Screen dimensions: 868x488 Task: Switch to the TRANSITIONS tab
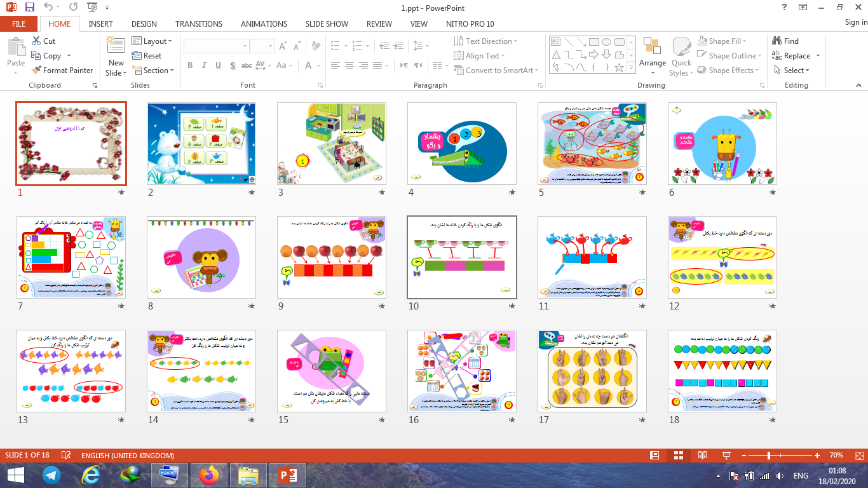[x=199, y=24]
